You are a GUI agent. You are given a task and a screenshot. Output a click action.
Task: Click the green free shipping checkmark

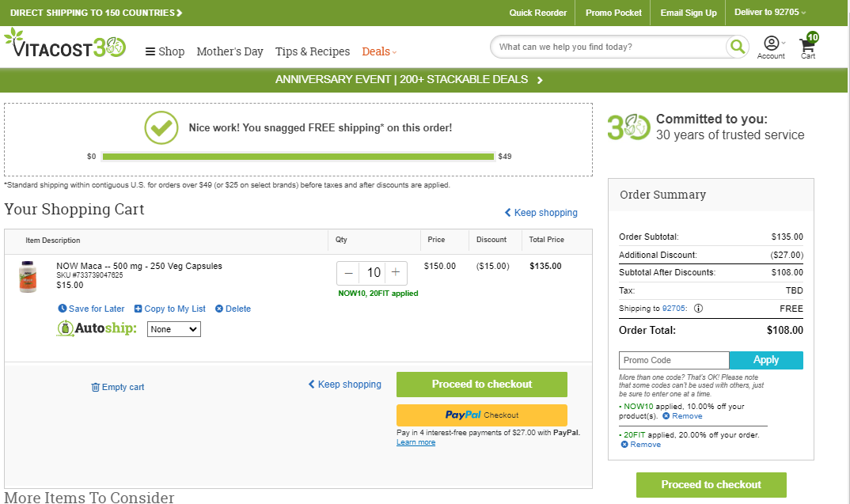click(x=161, y=128)
